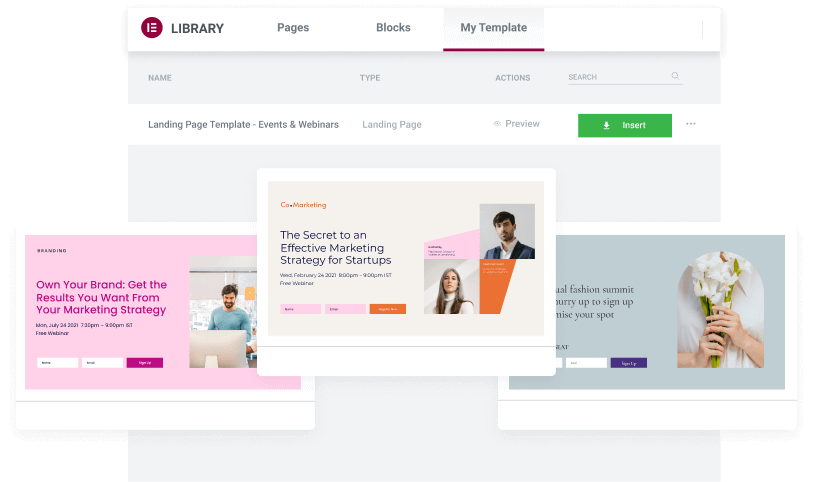Click the Preview link
Viewport: 813px width, 482px height.
pos(522,124)
